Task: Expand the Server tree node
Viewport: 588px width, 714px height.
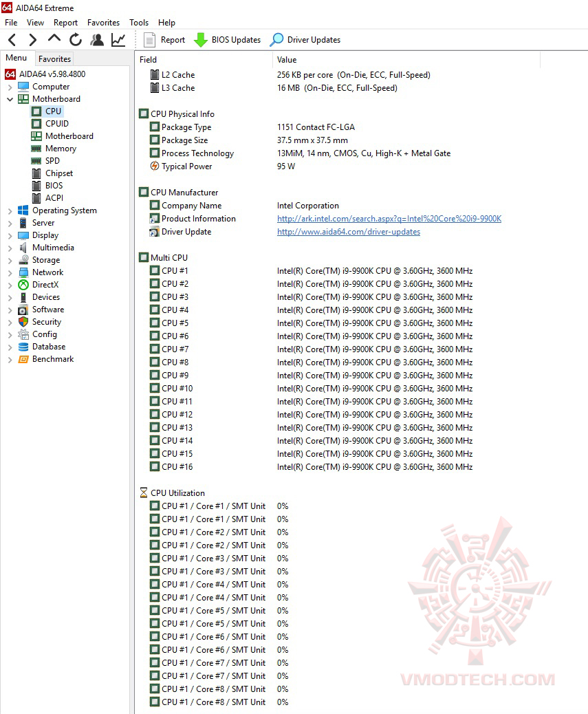Action: (10, 223)
